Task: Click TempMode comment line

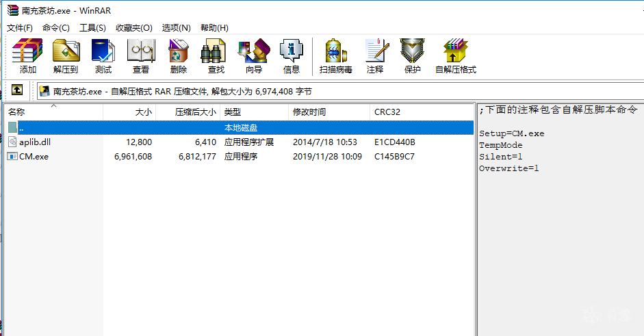Action: pos(501,145)
